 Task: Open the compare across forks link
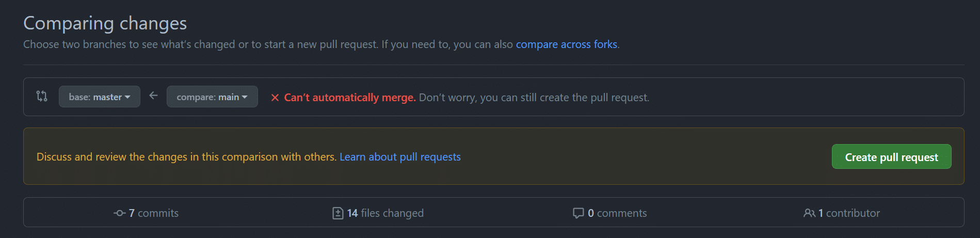pos(567,44)
